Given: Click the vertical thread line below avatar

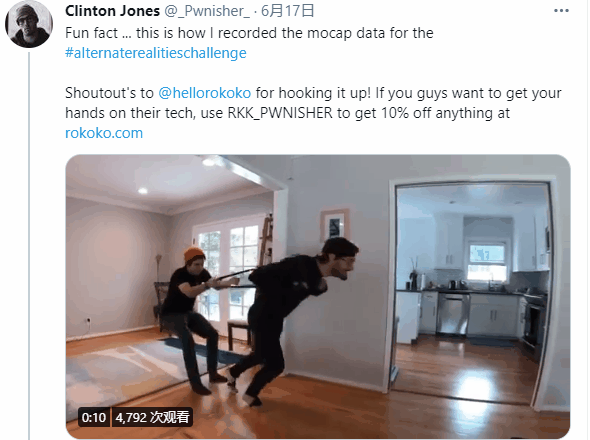Looking at the screenshot, I should (29, 246).
